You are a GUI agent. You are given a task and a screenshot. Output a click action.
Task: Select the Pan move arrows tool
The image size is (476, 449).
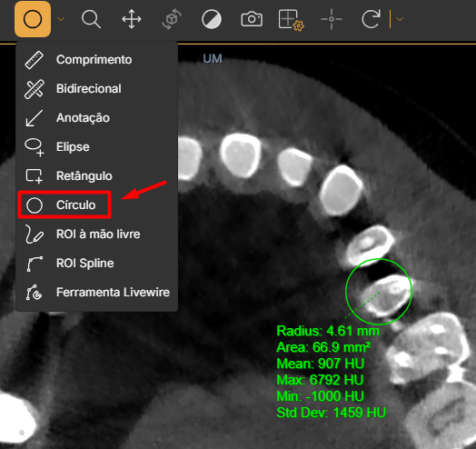coord(132,19)
